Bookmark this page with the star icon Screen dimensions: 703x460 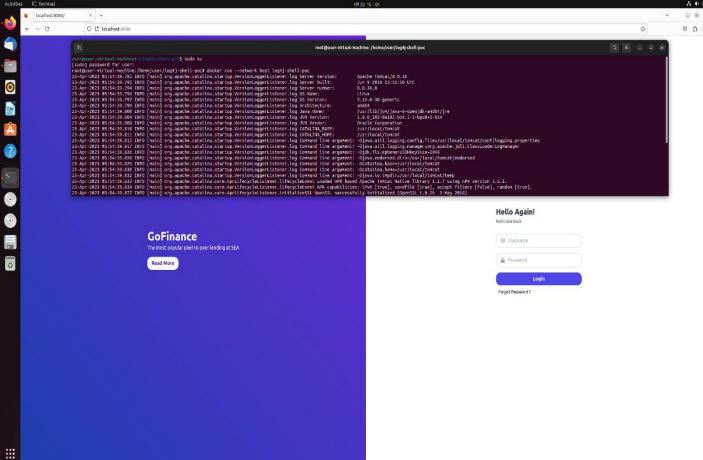(642, 29)
